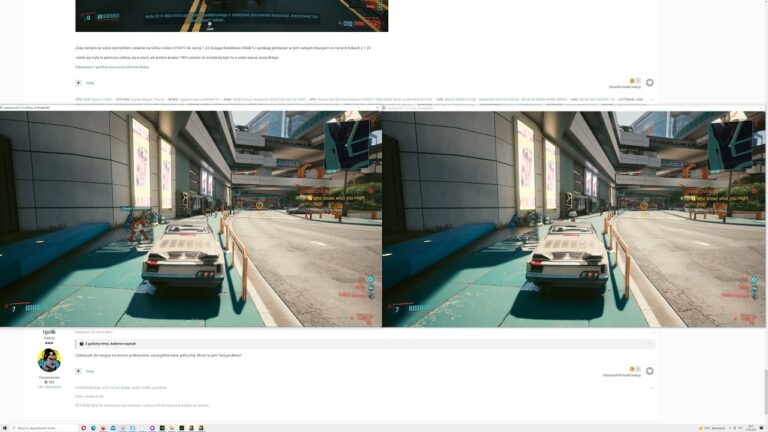Click Cytuj under tpolik's post
The width and height of the screenshot is (768, 432).
[x=90, y=371]
